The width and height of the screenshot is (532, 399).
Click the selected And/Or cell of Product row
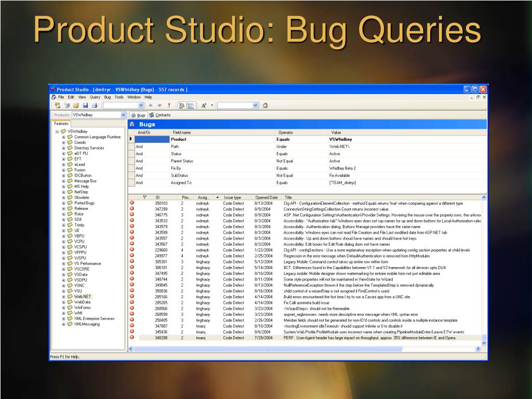pyautogui.click(x=152, y=139)
